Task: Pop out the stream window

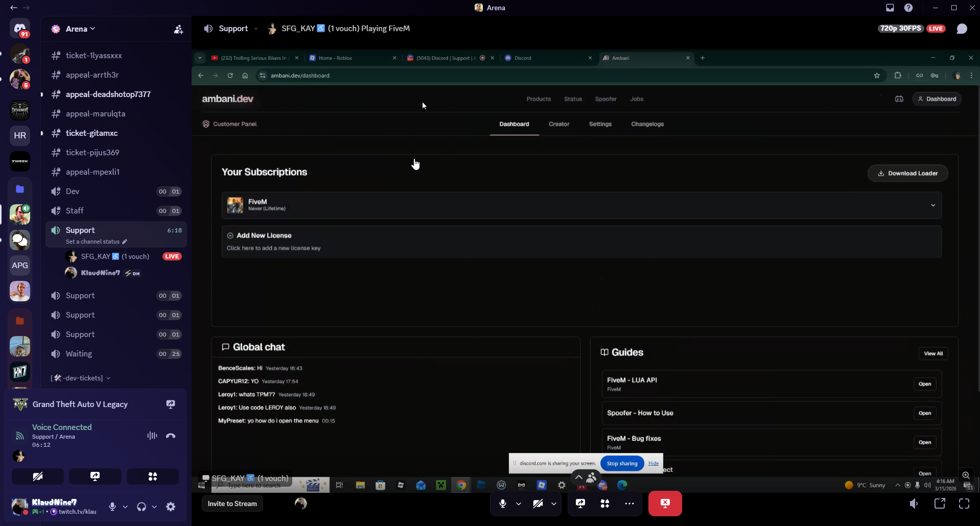Action: [940, 504]
